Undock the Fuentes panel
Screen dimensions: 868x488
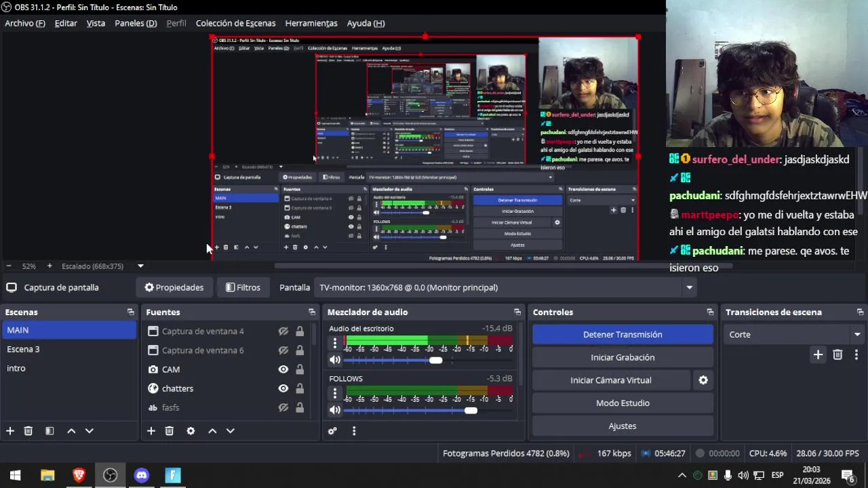312,312
